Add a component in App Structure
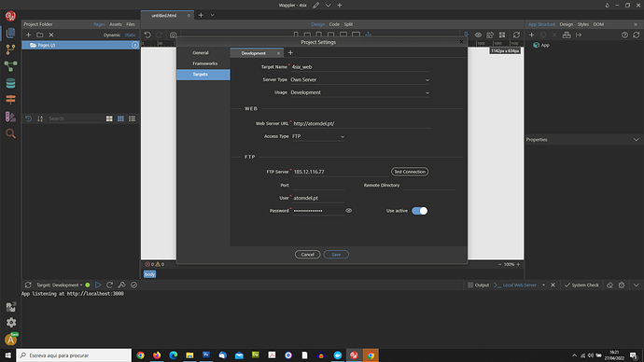The image size is (644, 362). (x=531, y=35)
